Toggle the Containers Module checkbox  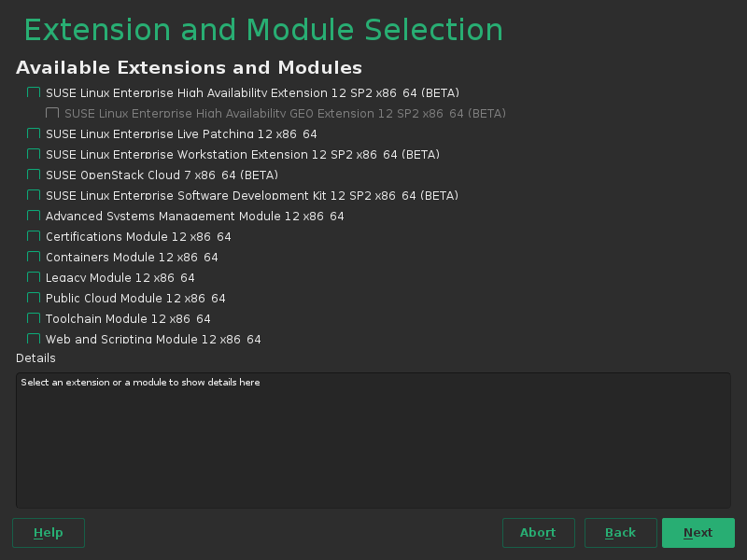coord(34,258)
